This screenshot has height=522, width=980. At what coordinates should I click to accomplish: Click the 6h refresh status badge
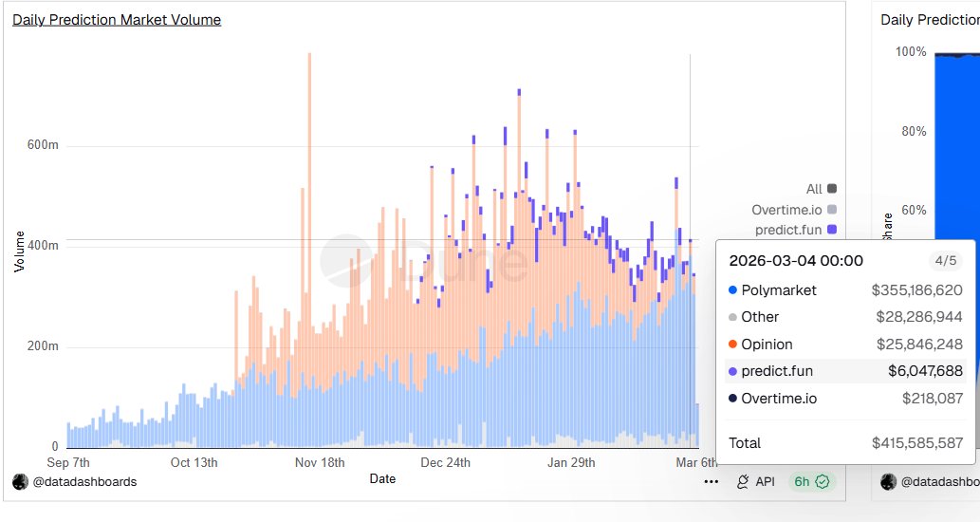coord(813,481)
